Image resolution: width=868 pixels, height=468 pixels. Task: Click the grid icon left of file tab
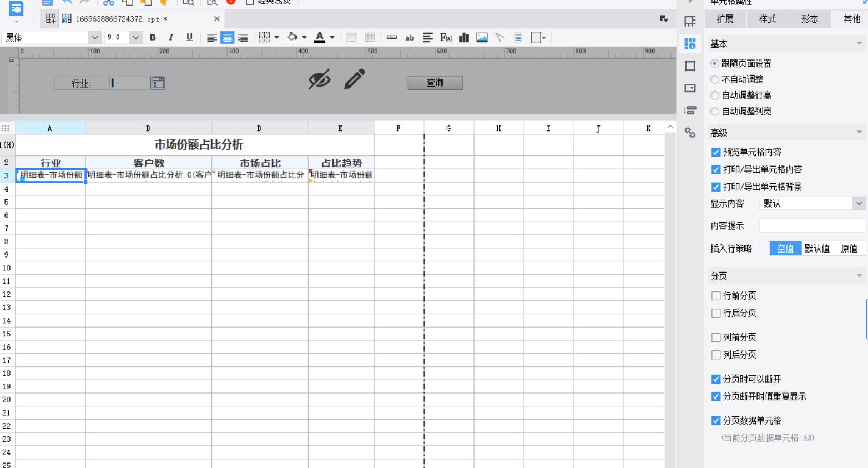51,19
